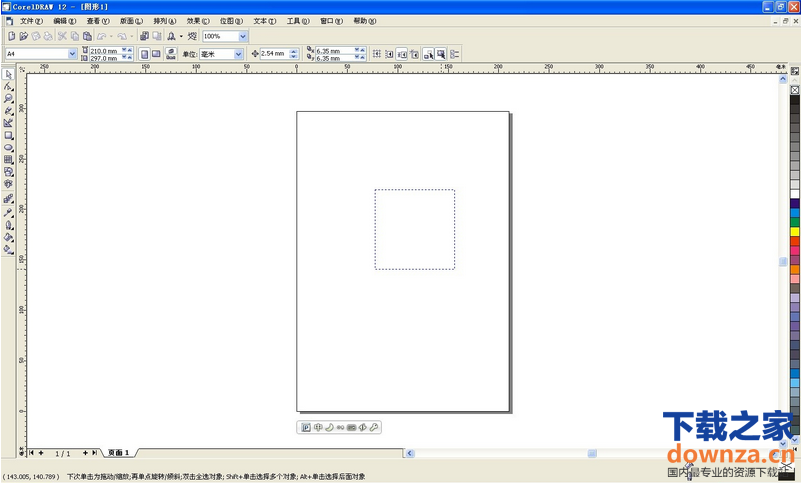Go to last page button

(94, 453)
